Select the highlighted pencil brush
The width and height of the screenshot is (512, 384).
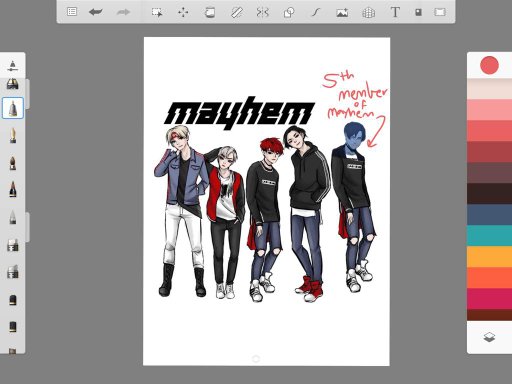coord(13,108)
